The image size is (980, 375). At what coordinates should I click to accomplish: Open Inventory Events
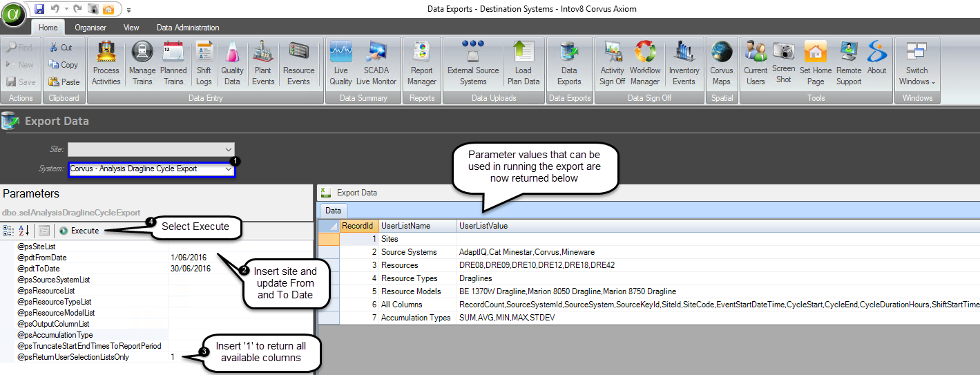684,63
